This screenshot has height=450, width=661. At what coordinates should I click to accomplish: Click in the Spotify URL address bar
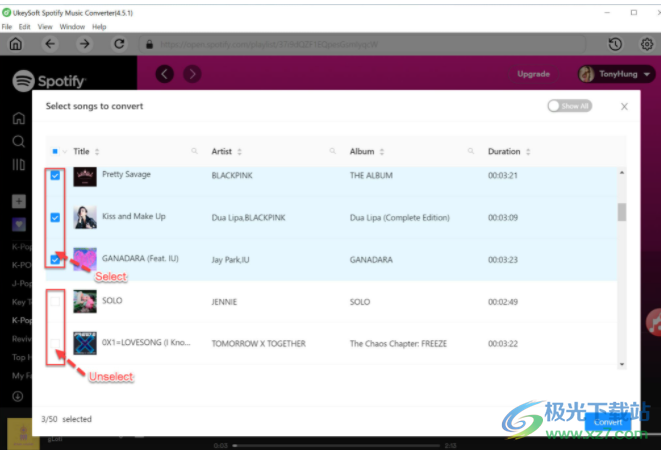pos(363,44)
